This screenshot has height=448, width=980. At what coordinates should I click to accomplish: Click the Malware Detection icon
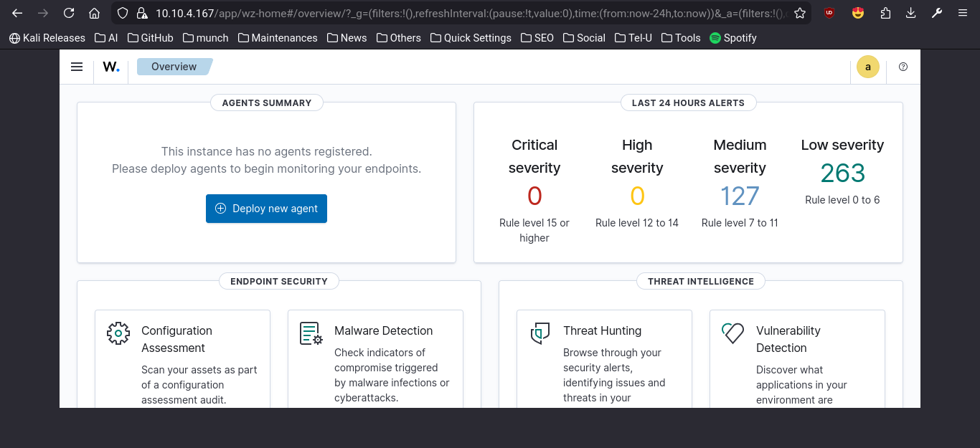(311, 333)
